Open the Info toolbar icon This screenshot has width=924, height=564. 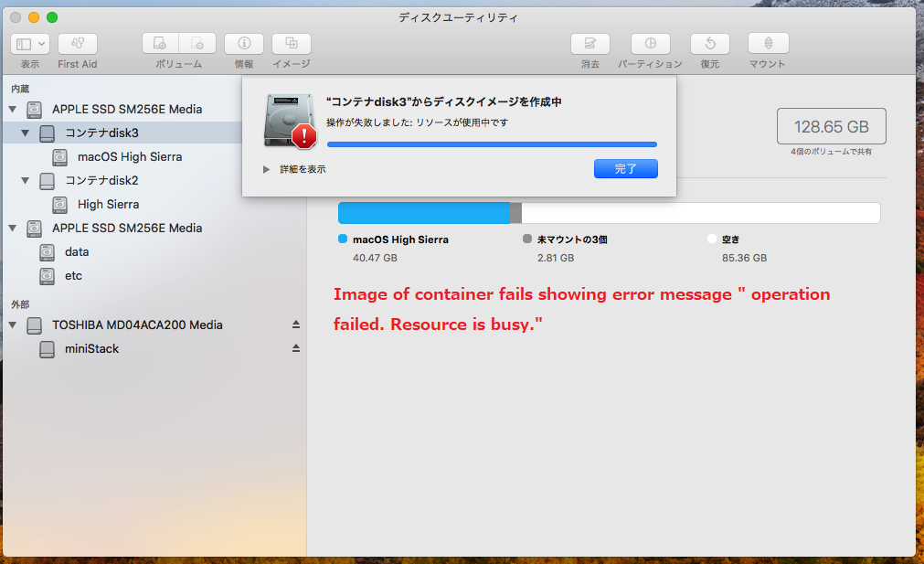coord(244,44)
